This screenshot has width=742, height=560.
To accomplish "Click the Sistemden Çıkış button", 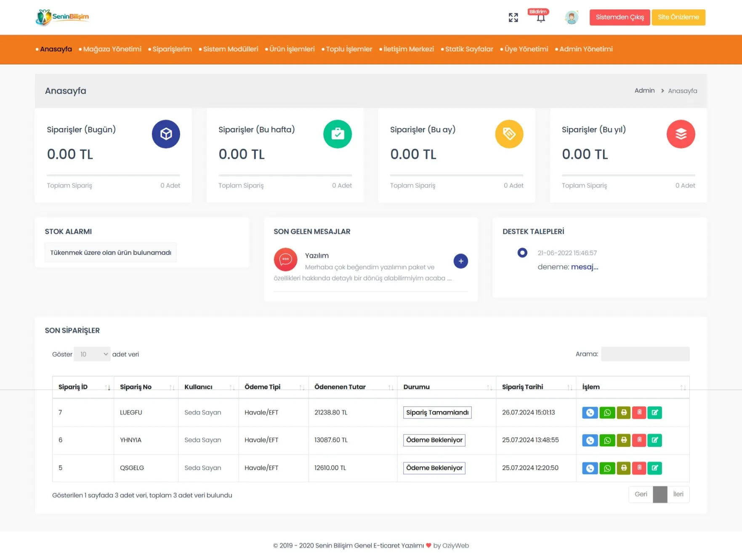I will pos(620,17).
